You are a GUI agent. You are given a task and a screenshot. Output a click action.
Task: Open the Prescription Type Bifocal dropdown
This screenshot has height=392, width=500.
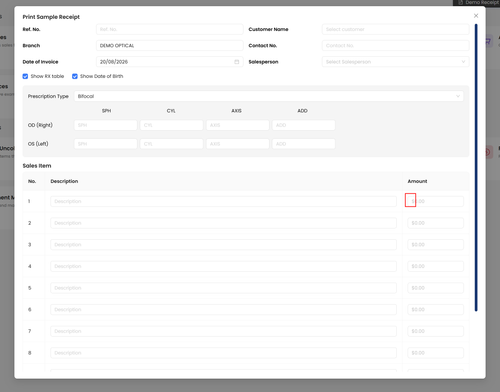click(x=269, y=96)
